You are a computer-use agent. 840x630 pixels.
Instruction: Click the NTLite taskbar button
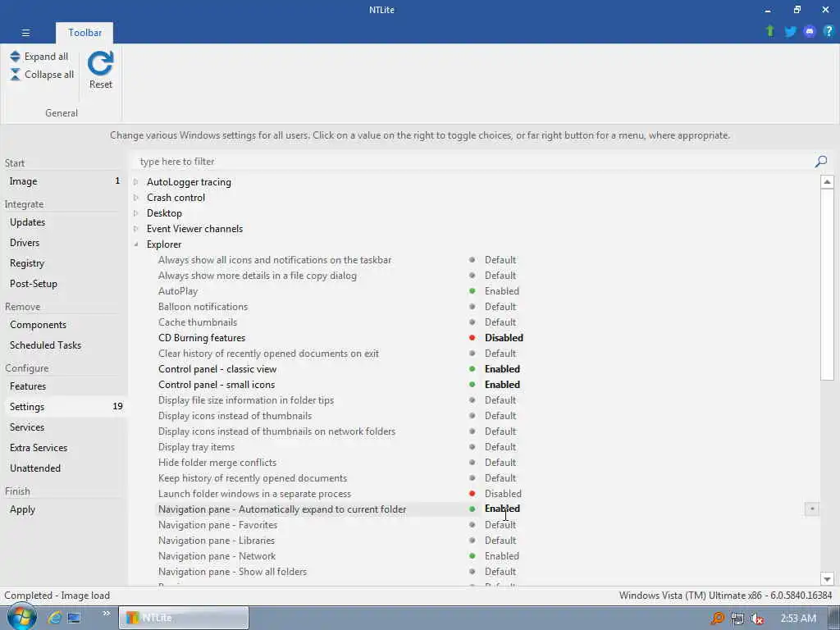pos(183,618)
